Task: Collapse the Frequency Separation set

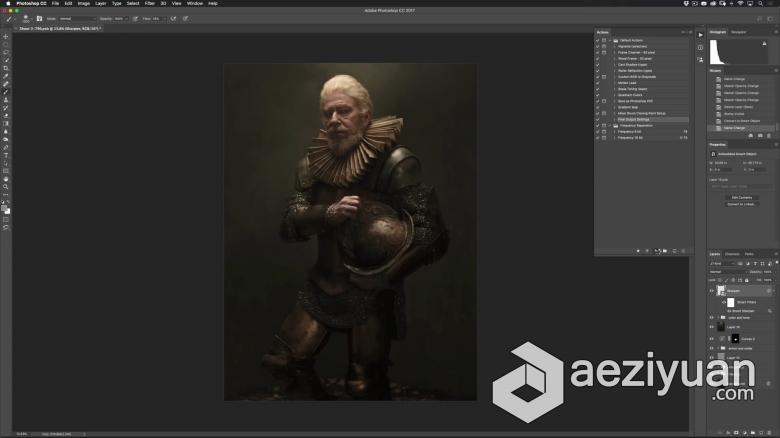Action: [x=610, y=125]
